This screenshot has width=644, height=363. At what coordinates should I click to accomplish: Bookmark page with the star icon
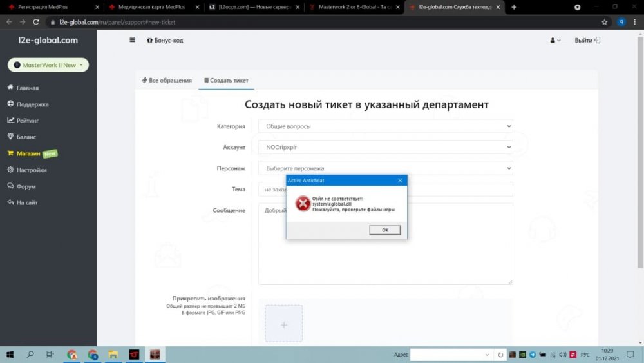click(604, 21)
